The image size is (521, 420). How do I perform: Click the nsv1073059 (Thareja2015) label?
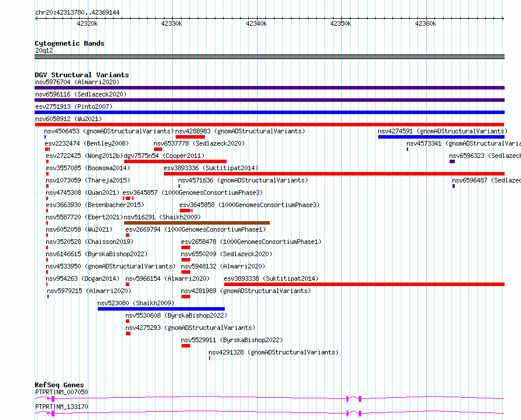[x=88, y=180]
